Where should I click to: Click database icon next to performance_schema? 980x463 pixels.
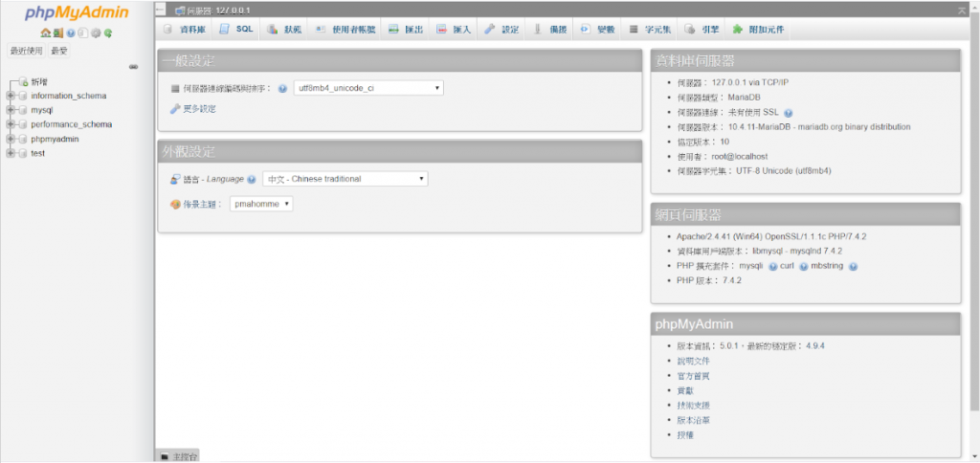click(23, 124)
